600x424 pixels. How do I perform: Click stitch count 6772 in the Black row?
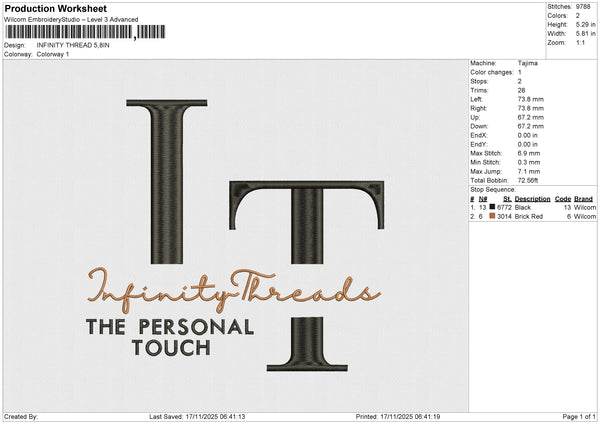504,207
